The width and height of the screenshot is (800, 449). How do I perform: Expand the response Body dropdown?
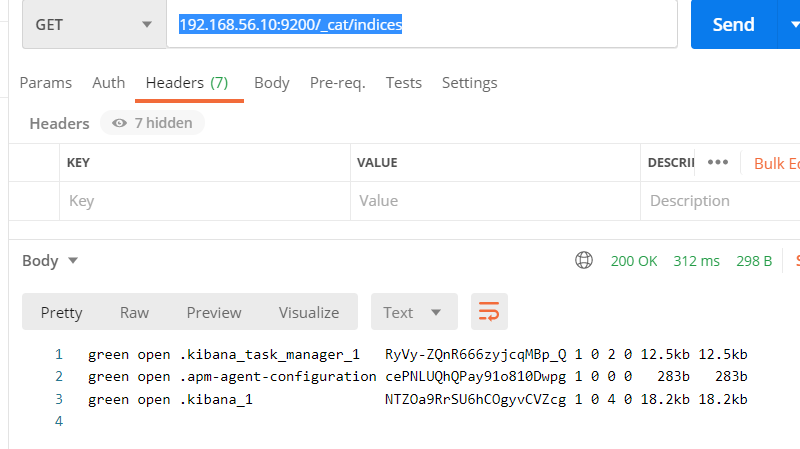(x=49, y=261)
